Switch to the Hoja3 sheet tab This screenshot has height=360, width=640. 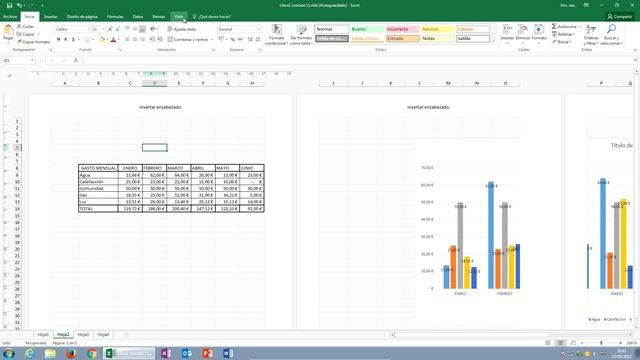[83, 335]
